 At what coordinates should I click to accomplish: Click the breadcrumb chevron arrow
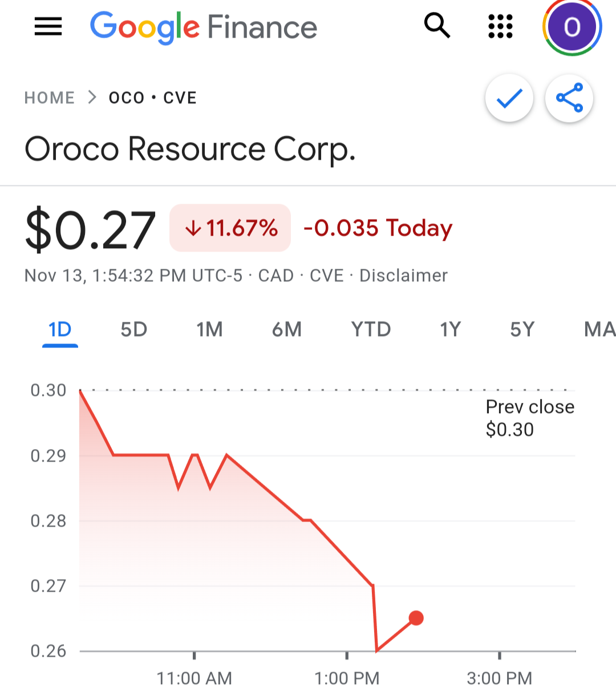(92, 98)
